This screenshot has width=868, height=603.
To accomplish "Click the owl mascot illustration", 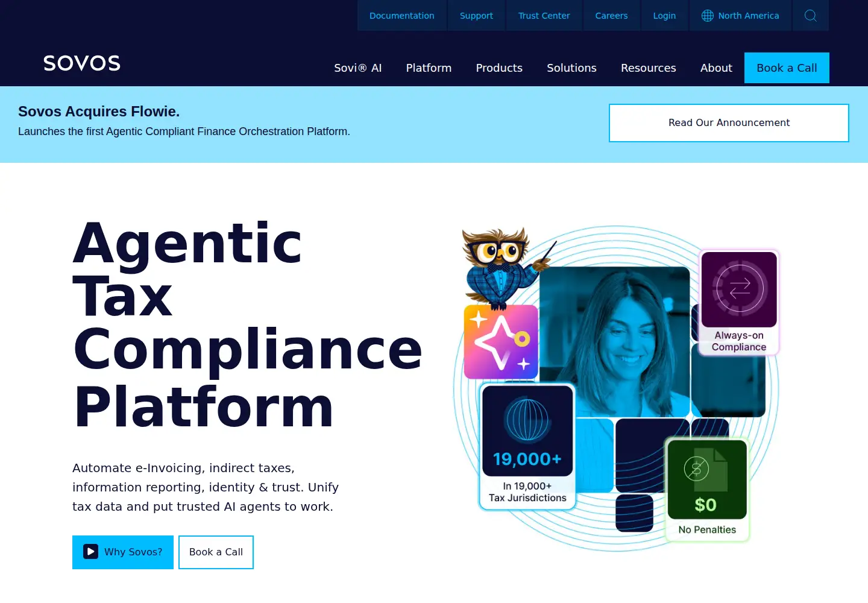I will pos(506,267).
